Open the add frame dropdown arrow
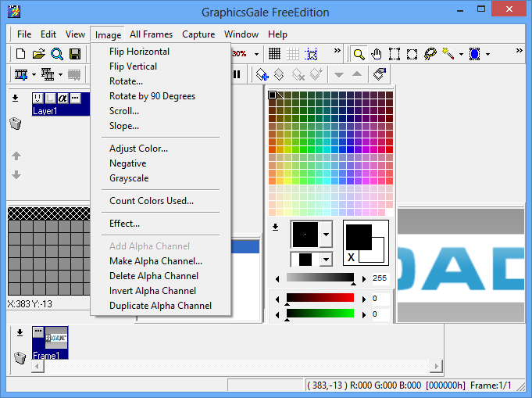The image size is (532, 398). (x=35, y=74)
